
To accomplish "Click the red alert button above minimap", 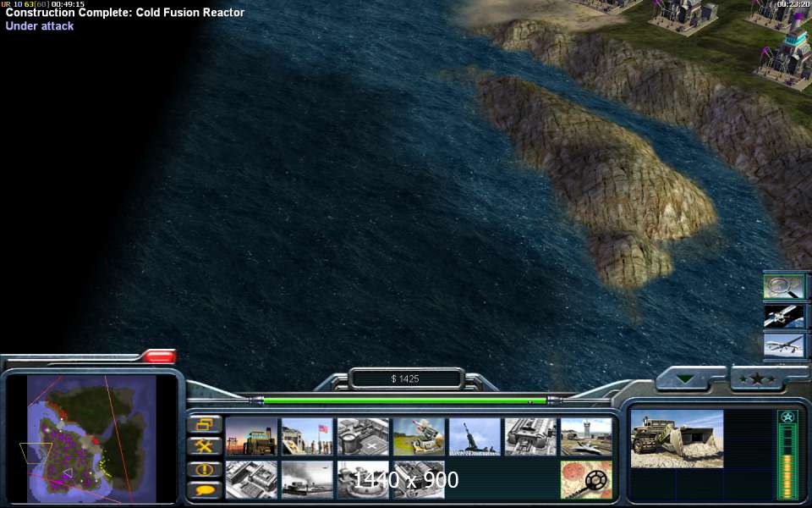I will 159,356.
